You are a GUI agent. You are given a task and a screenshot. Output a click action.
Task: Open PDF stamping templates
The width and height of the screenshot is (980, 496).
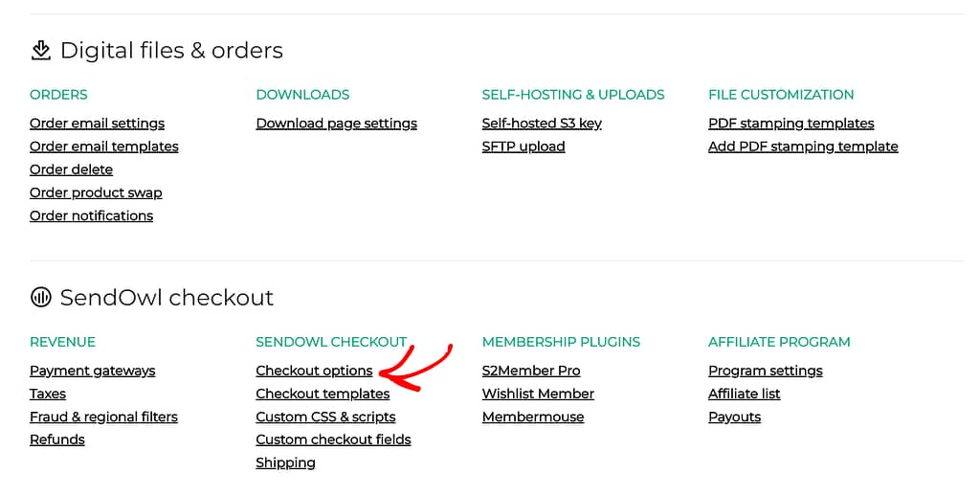pos(791,124)
